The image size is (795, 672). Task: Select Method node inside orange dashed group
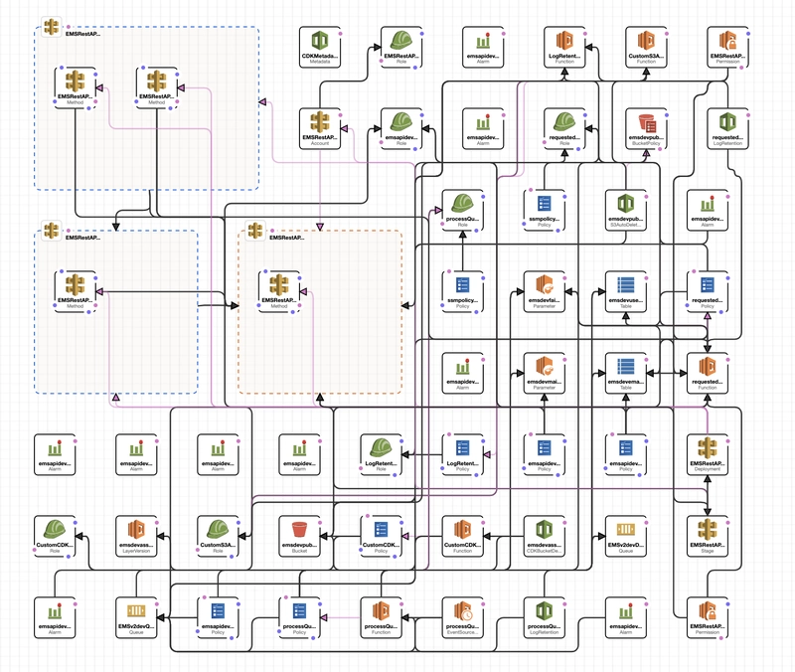[x=279, y=291]
